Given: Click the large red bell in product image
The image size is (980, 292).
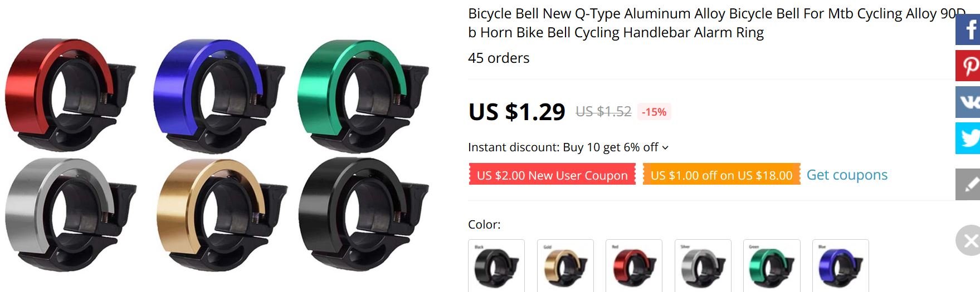Looking at the screenshot, I should (x=70, y=94).
